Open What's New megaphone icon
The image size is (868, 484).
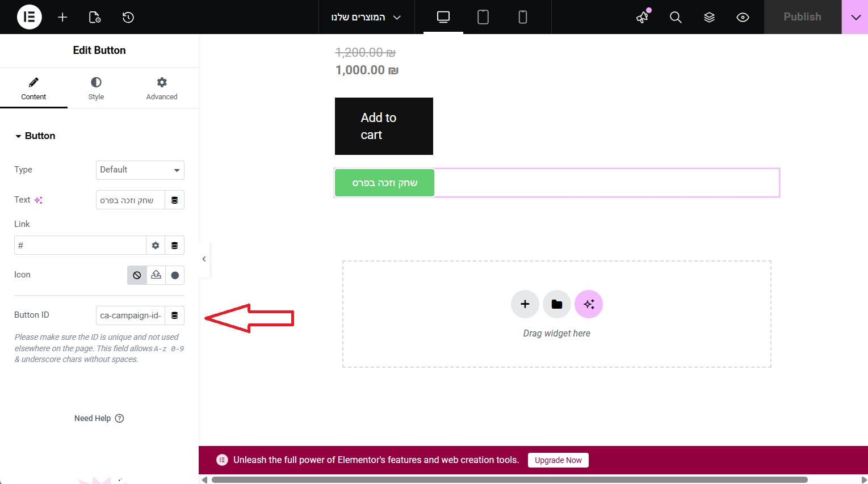[x=643, y=17]
